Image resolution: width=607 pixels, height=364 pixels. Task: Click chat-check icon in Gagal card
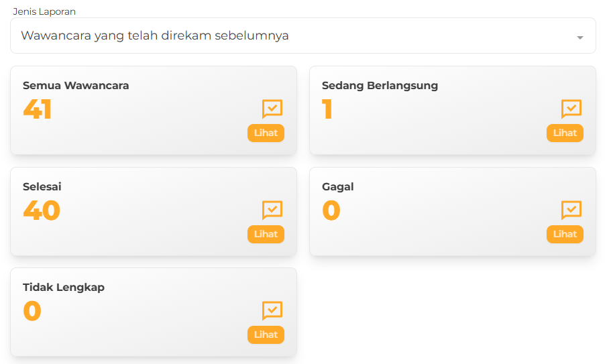coord(571,210)
